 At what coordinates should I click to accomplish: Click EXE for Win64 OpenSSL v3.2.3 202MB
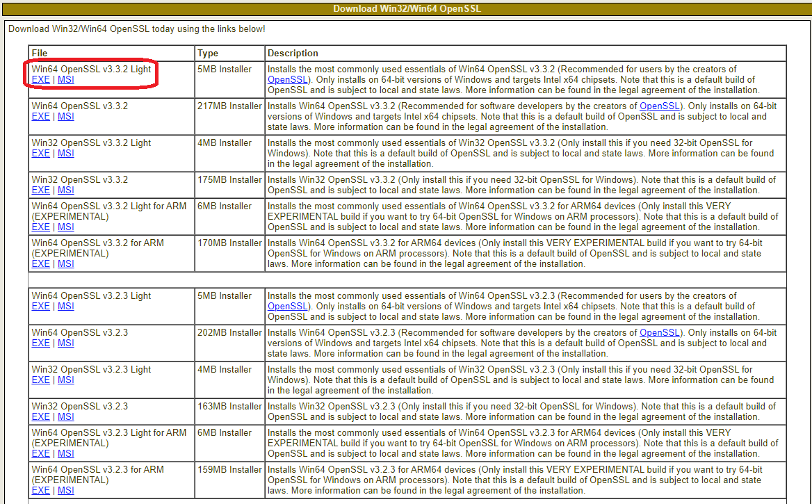pos(40,343)
